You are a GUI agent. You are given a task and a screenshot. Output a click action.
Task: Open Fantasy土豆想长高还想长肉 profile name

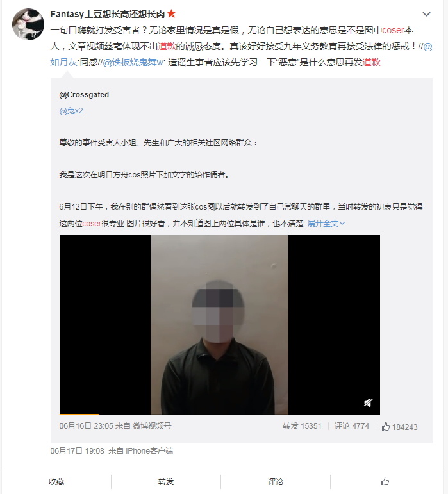[108, 14]
